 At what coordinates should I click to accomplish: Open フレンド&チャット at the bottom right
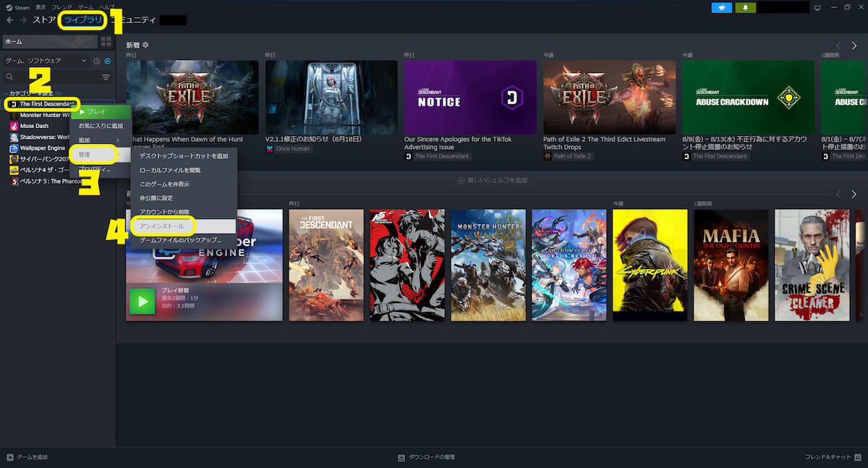(x=830, y=457)
